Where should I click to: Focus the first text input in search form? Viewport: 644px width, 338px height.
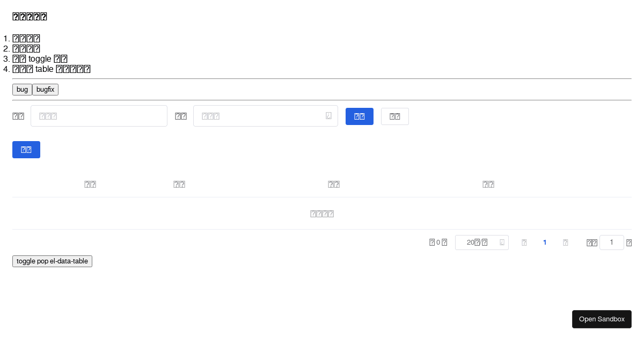pos(99,116)
